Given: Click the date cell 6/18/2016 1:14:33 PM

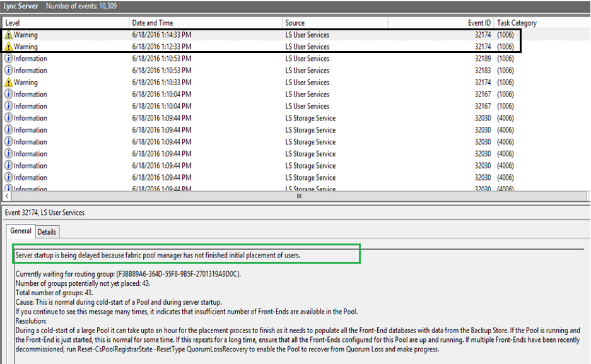Looking at the screenshot, I should pyautogui.click(x=161, y=35).
